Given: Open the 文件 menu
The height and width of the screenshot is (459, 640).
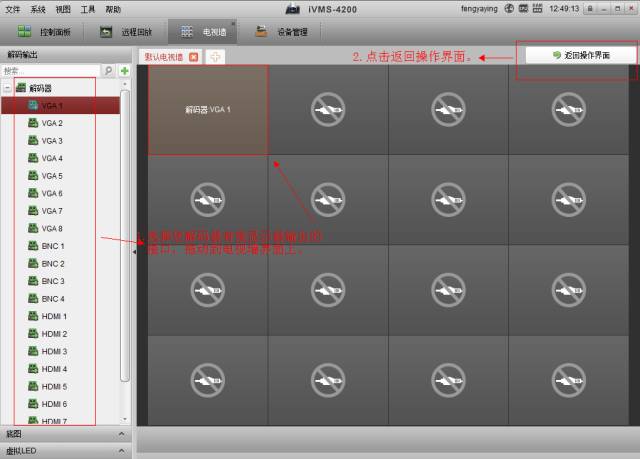Looking at the screenshot, I should [12, 9].
